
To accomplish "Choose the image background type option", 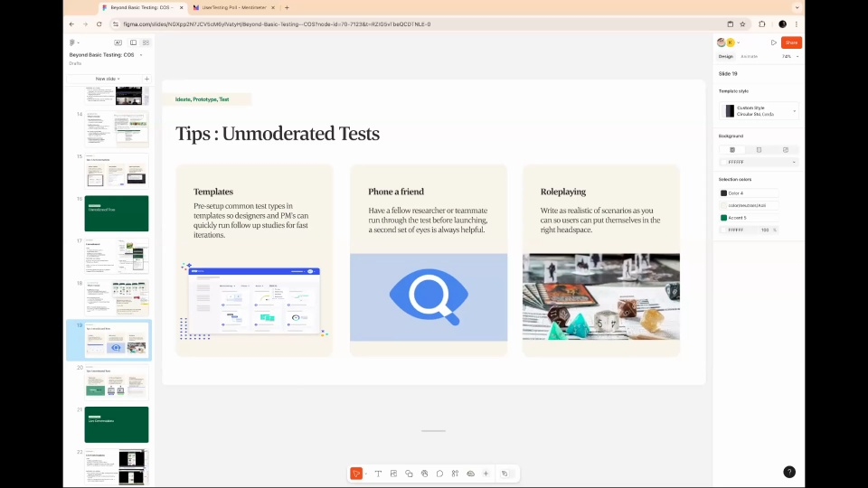I will pyautogui.click(x=786, y=150).
